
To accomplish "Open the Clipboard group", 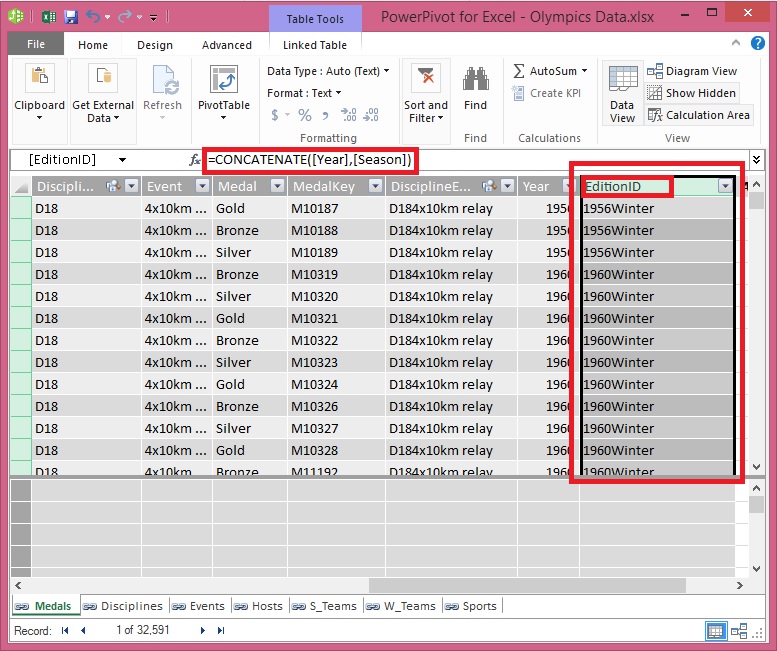I will (x=40, y=94).
